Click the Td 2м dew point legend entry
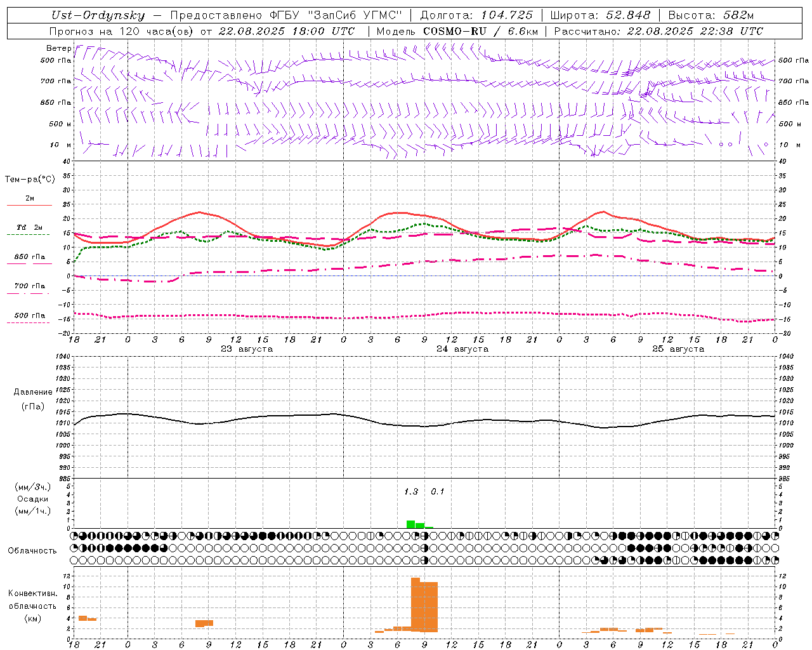 [x=29, y=227]
